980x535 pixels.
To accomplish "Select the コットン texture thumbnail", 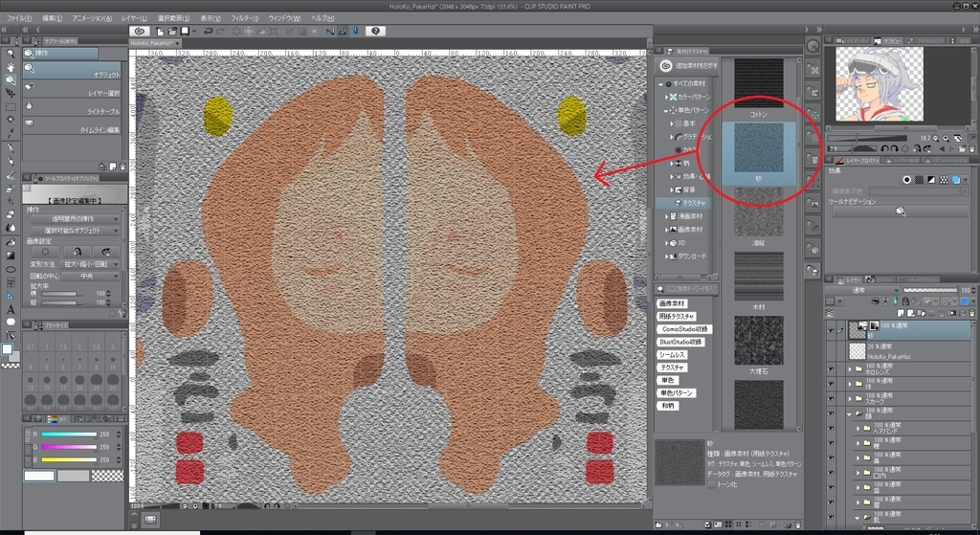I will (758, 82).
